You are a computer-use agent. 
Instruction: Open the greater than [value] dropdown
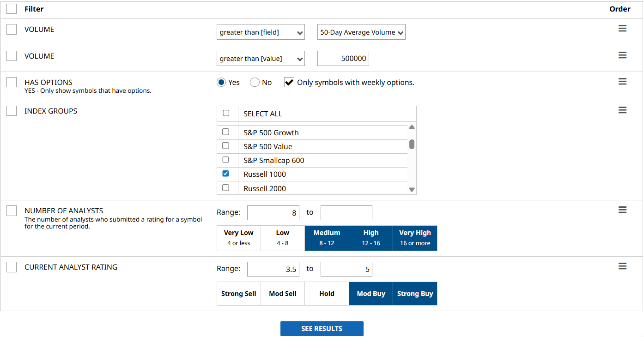pyautogui.click(x=261, y=59)
